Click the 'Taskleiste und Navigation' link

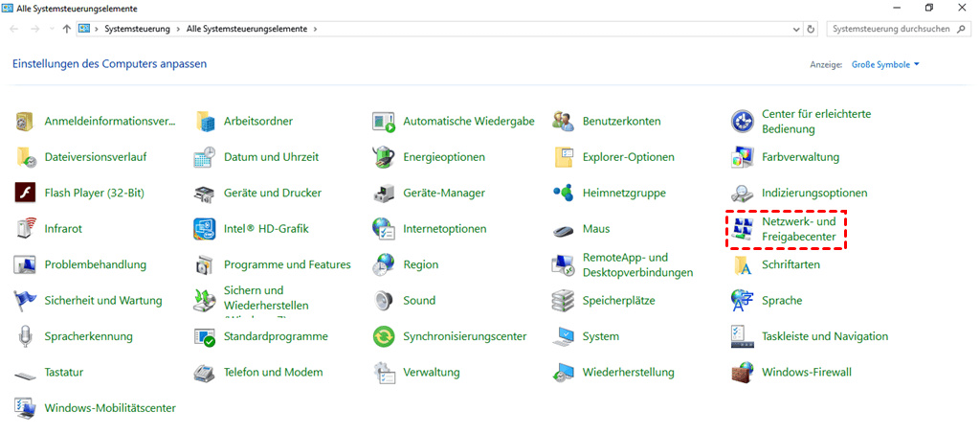click(x=824, y=336)
